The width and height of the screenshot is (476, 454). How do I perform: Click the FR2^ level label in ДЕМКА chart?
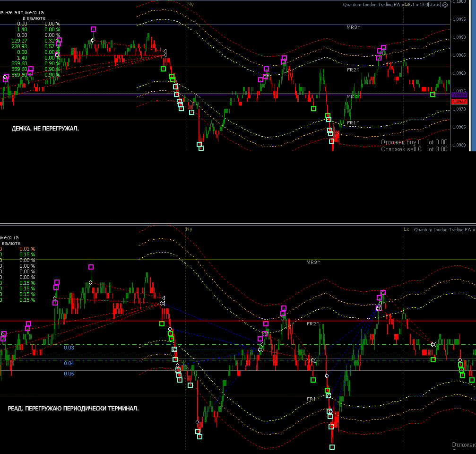tap(353, 70)
